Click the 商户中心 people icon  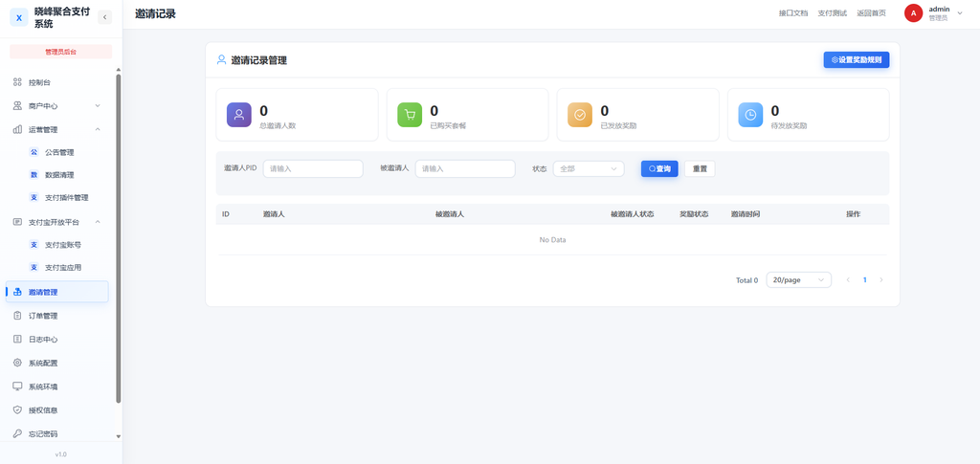click(x=17, y=106)
